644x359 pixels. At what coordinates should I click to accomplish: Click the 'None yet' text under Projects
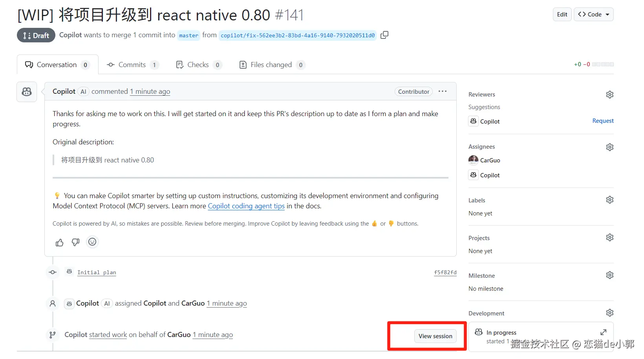tap(480, 251)
